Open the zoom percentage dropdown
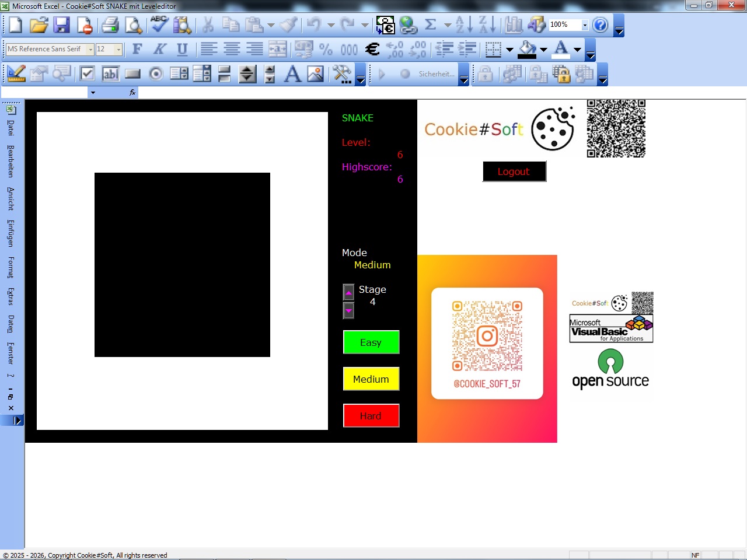747x560 pixels. (x=585, y=25)
